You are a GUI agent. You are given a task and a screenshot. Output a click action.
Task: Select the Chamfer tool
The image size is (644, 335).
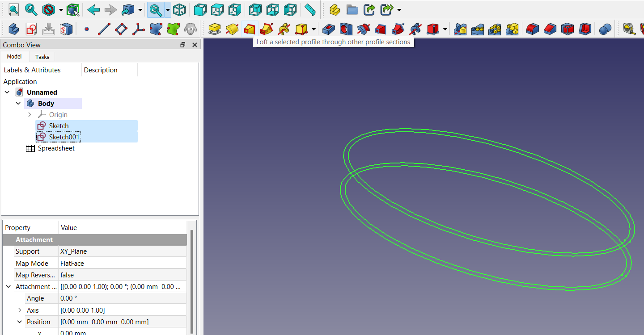pyautogui.click(x=550, y=29)
